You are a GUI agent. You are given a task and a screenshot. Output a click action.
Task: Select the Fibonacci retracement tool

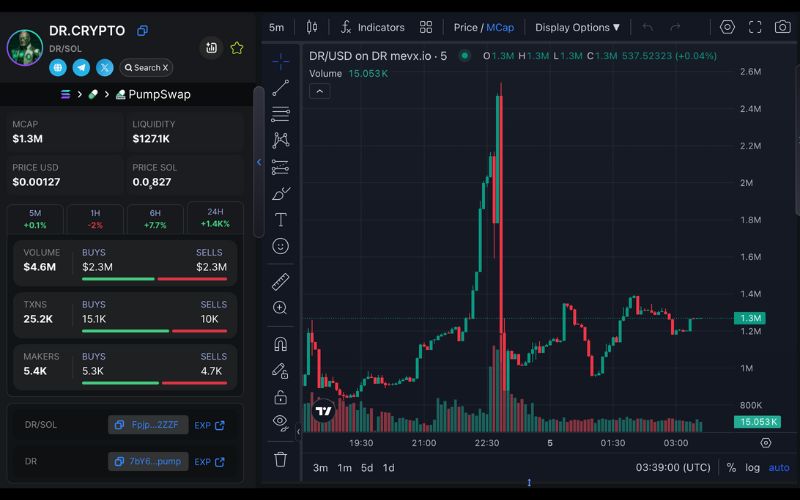click(x=281, y=114)
